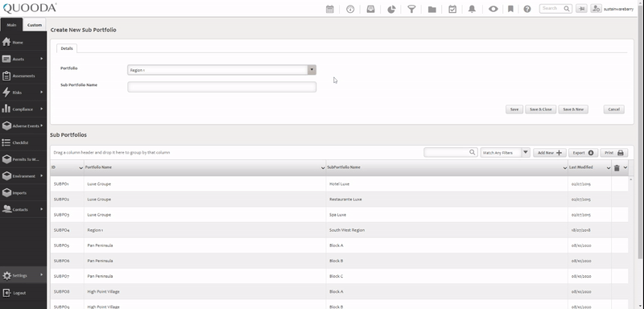This screenshot has width=644, height=309.
Task: Open the Last Modified column filter arrow
Action: pos(609,168)
